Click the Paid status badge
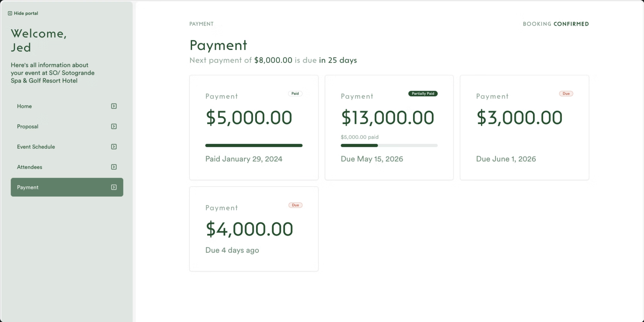This screenshot has width=644, height=322. (295, 93)
